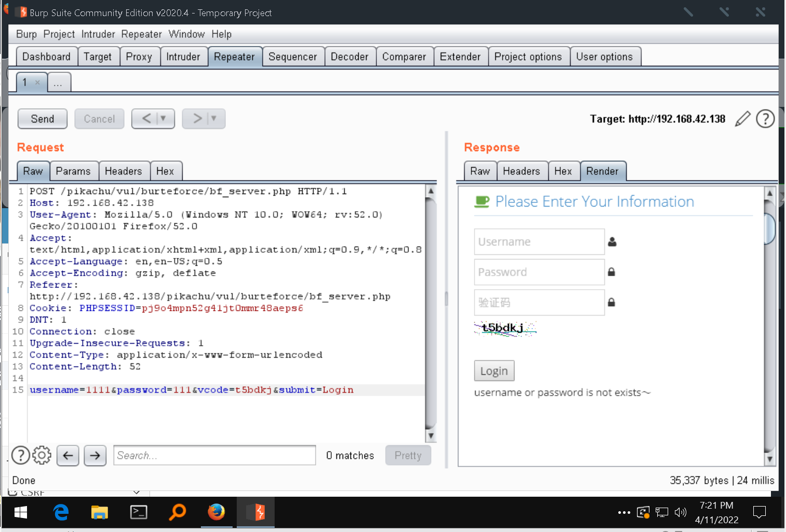Click the lock icon beside 验证码 field
786x532 pixels.
pyautogui.click(x=612, y=302)
